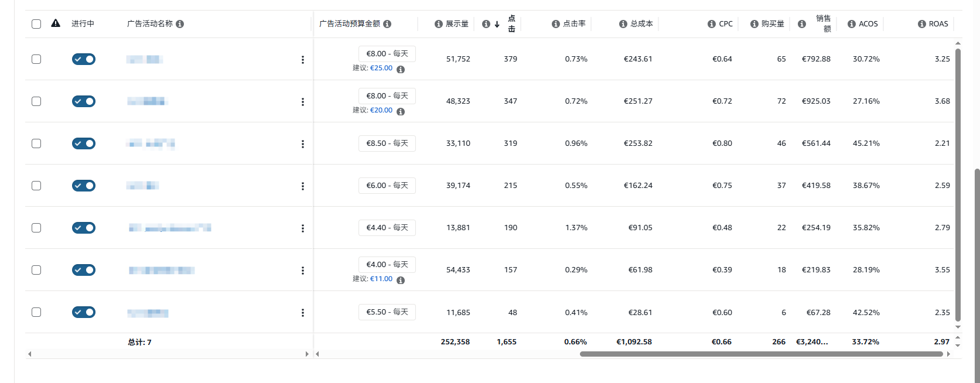
Task: Click the horizontal scrollbar under metrics columns
Action: coord(761,354)
